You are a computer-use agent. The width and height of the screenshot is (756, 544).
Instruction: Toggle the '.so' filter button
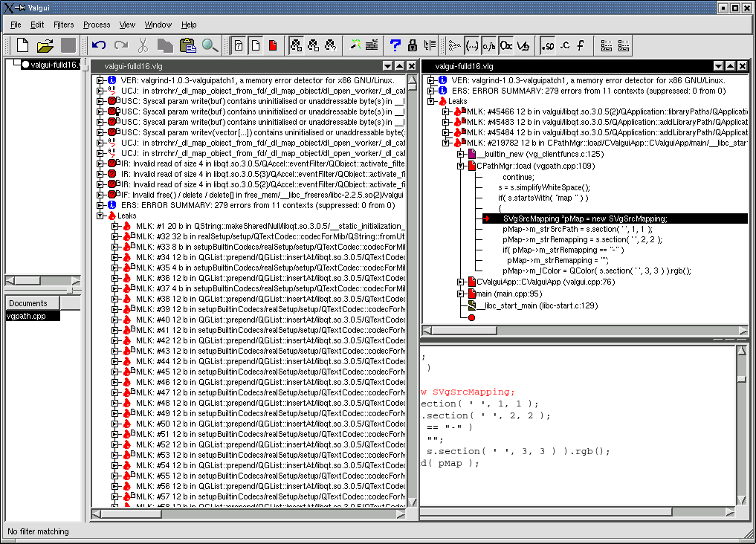pos(548,45)
